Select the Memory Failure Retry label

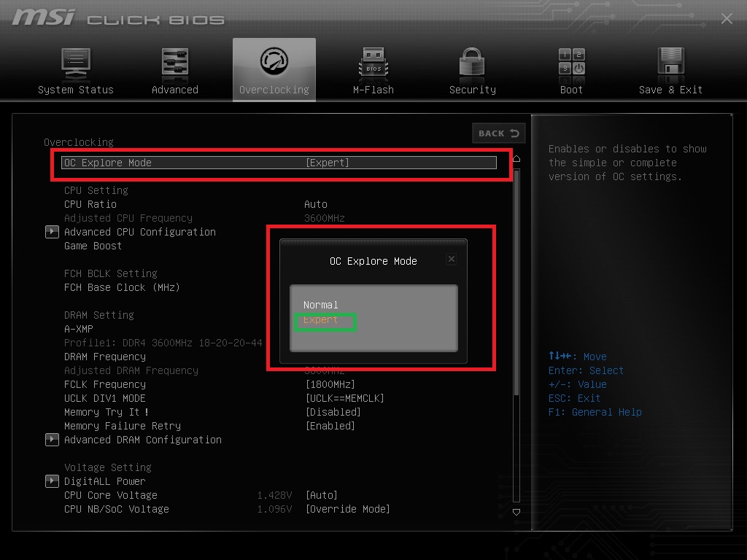click(x=123, y=426)
